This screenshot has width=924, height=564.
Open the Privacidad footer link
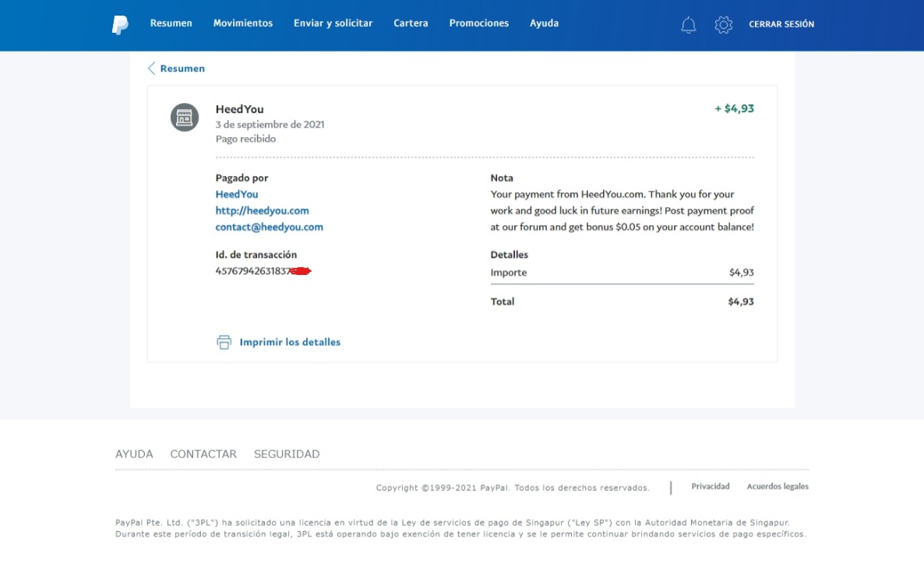tap(710, 486)
